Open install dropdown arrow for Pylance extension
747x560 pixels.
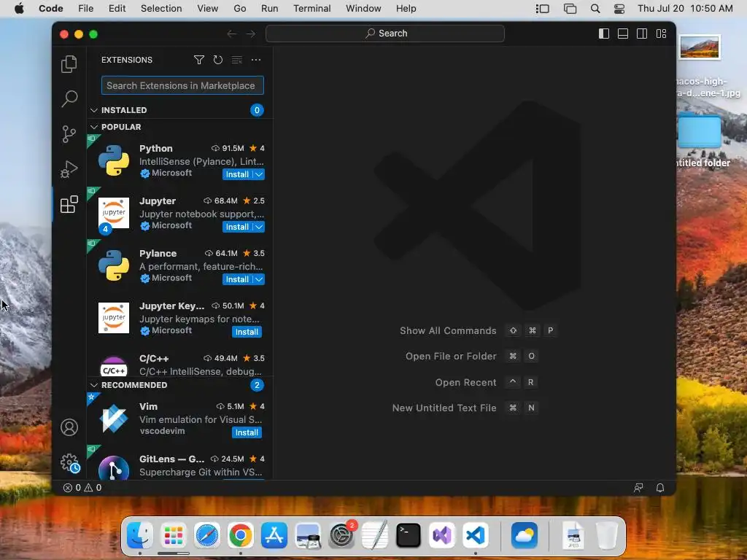259,279
